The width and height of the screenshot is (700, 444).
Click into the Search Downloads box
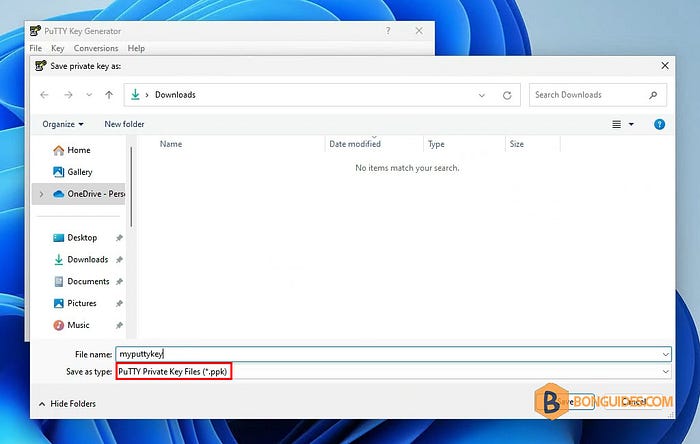(598, 95)
